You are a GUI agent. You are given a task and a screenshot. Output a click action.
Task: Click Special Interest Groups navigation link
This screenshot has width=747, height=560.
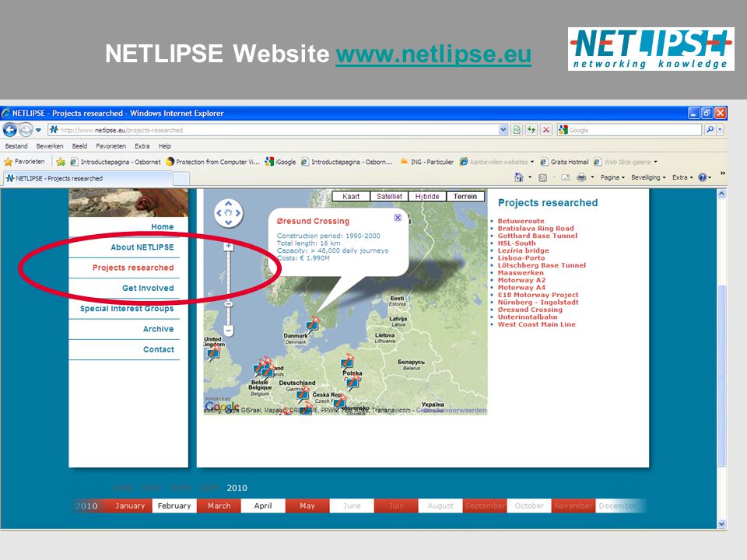tap(127, 309)
